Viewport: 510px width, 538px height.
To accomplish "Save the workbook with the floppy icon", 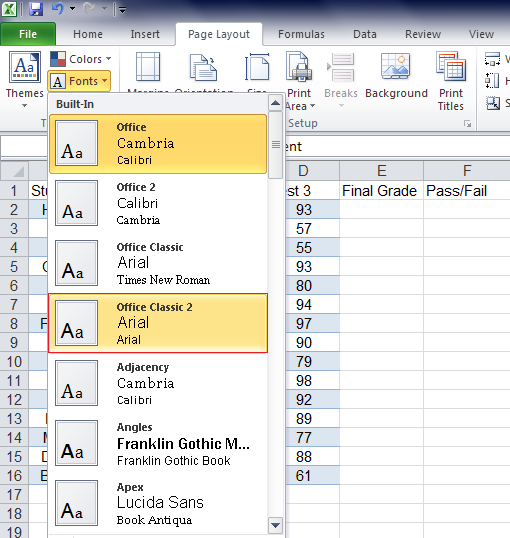I will click(x=36, y=9).
